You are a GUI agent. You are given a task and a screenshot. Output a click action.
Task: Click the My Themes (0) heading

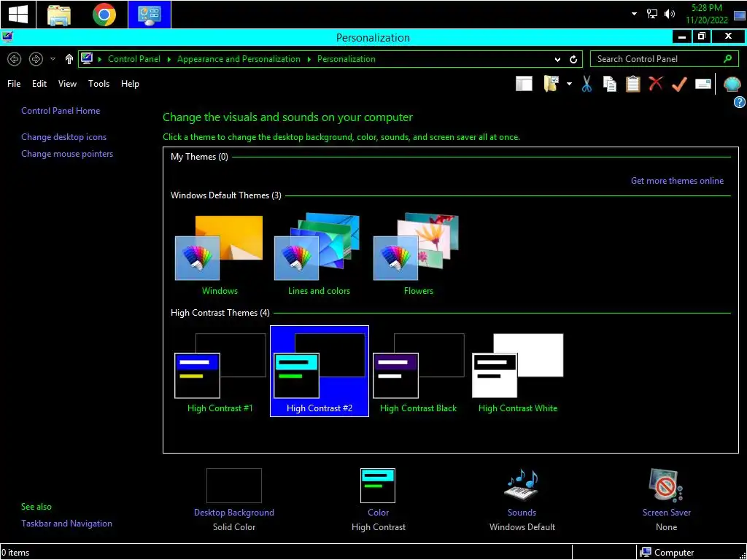pos(199,157)
